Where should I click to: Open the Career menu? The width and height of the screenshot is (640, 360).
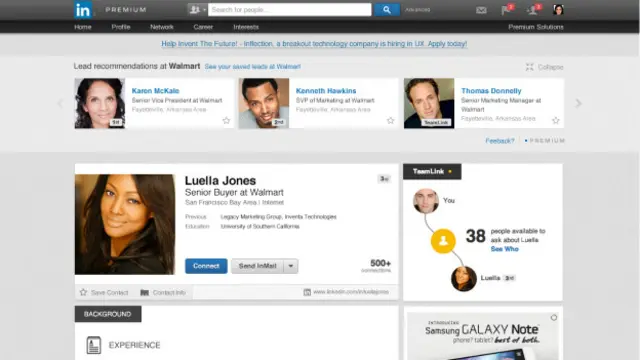(203, 27)
